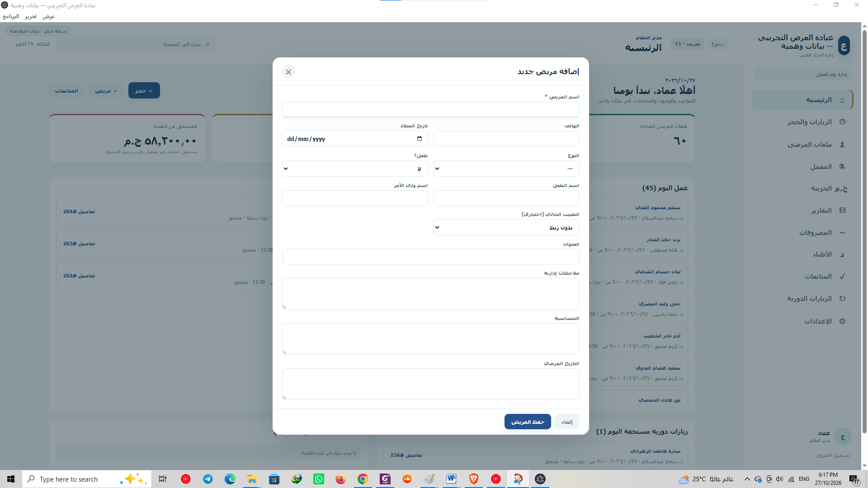
Task: Select الرئيسية in the sidebar
Action: (x=802, y=100)
